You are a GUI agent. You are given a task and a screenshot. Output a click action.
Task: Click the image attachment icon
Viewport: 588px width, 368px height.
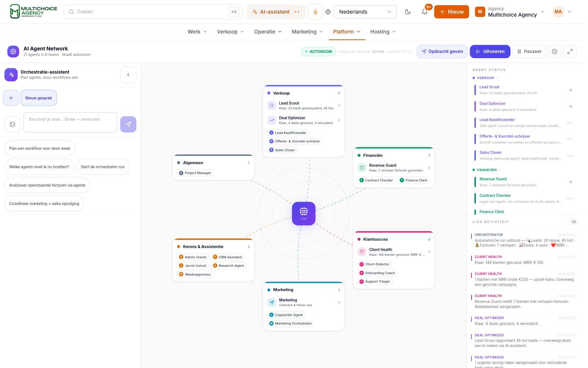click(x=12, y=124)
